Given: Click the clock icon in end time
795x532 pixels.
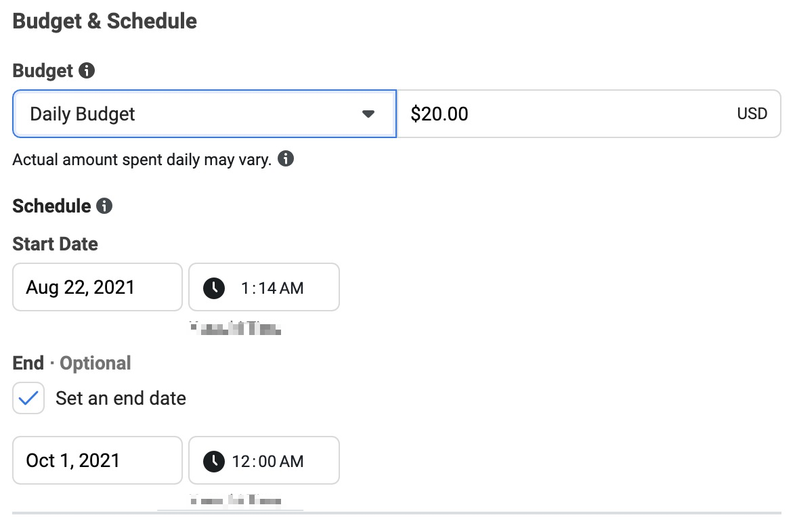Looking at the screenshot, I should (214, 462).
